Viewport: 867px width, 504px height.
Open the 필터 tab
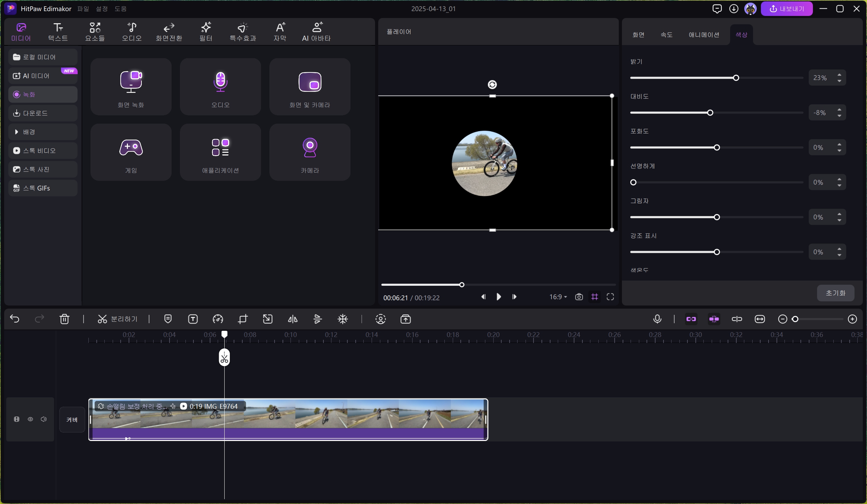[x=206, y=32]
